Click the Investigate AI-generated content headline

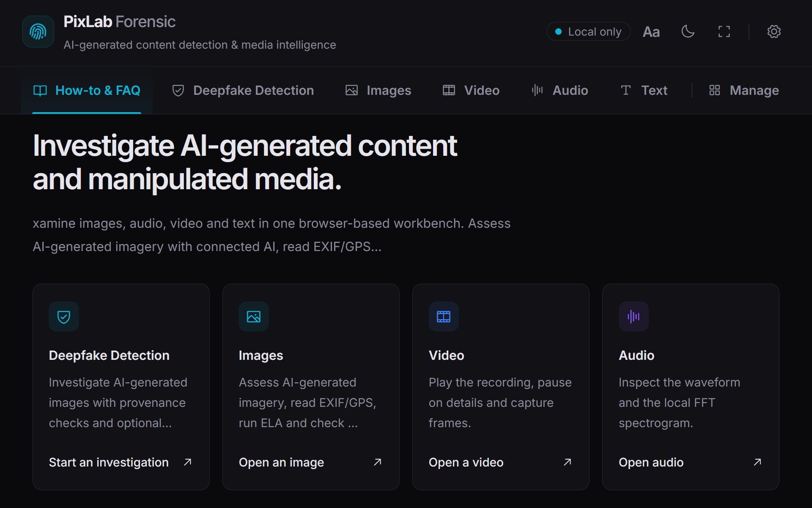tap(245, 163)
